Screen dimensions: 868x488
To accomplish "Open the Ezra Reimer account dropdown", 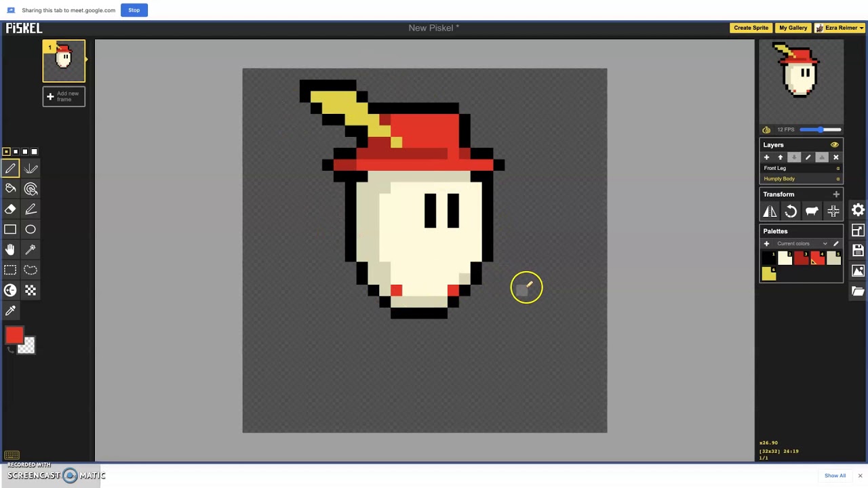I will point(840,28).
